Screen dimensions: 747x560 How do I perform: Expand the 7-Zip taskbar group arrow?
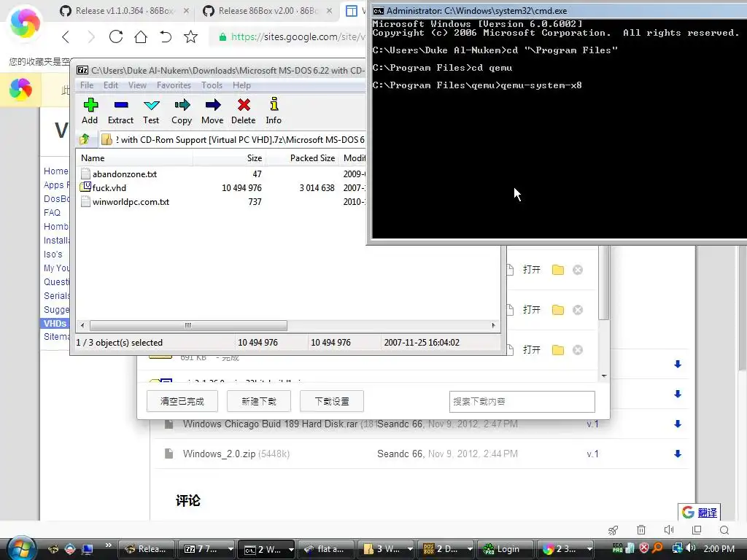tap(231, 549)
